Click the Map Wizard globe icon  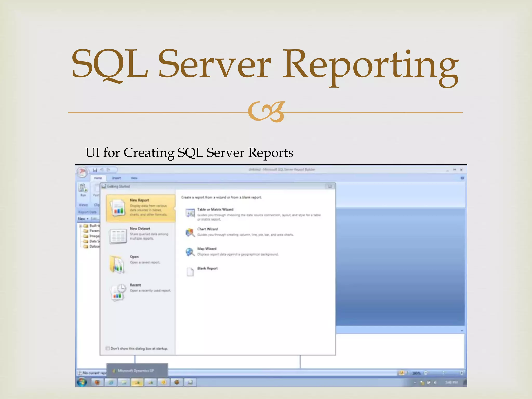pyautogui.click(x=190, y=252)
